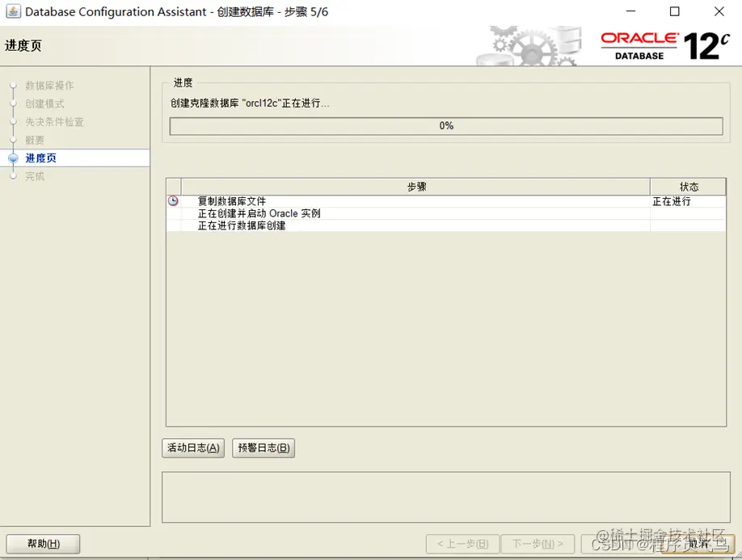742x560 pixels.
Task: Minimize the Database Configuration Assistant window
Action: click(630, 11)
